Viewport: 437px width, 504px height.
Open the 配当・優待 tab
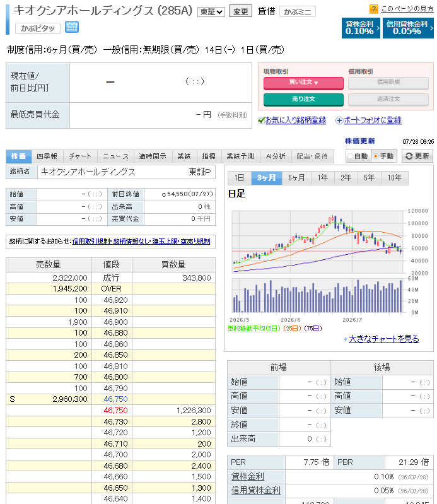pyautogui.click(x=312, y=156)
